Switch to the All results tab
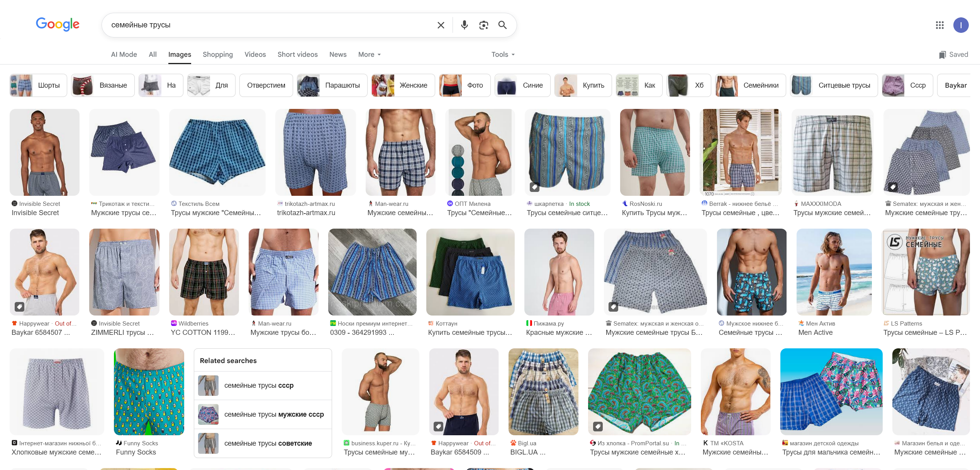This screenshot has height=470, width=980. [x=153, y=54]
